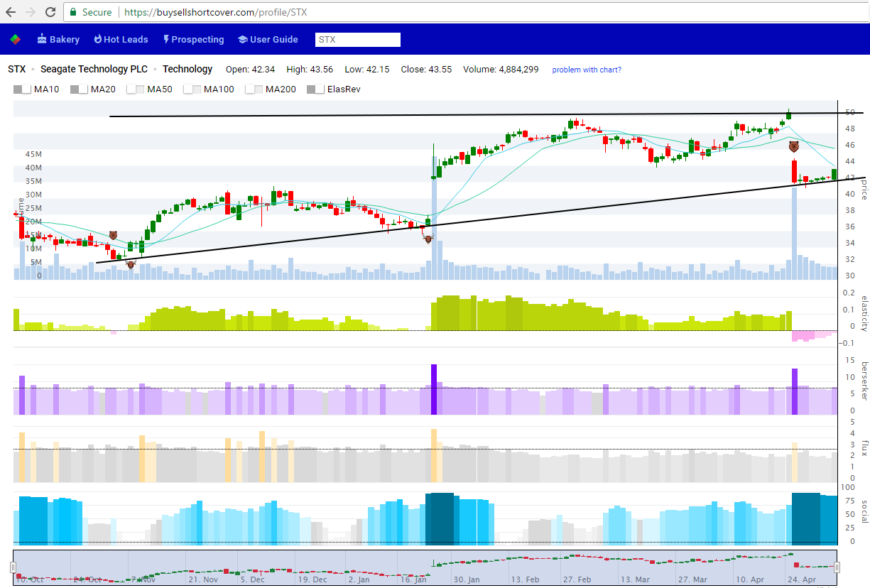Click the '2. Jan' navigator date label
The width and height of the screenshot is (870, 588).
click(x=359, y=579)
